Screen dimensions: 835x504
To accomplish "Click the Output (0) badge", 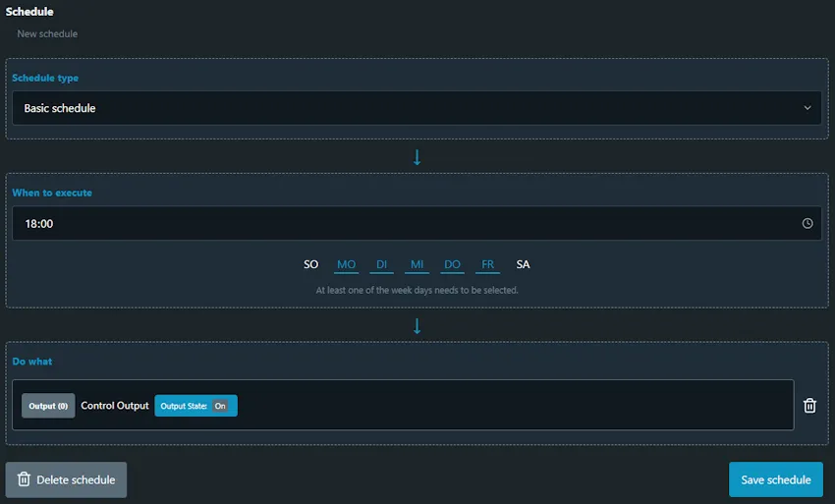I will point(48,406).
